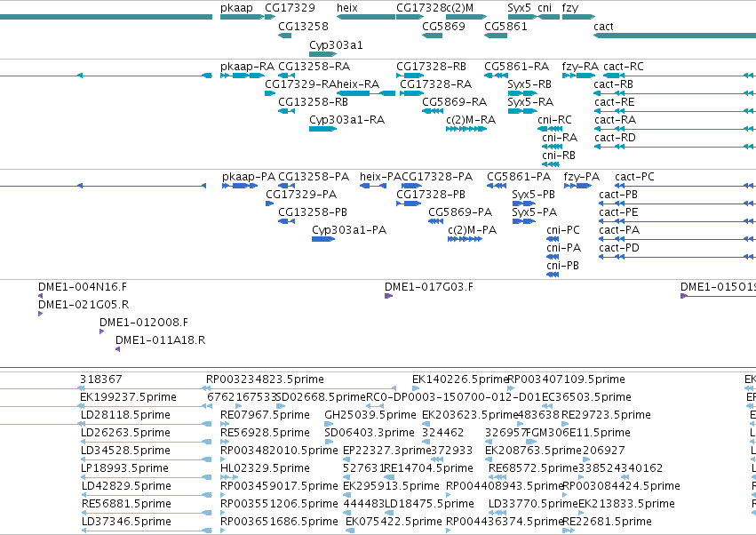Click the RE56881.5prime EST label
756x535 pixels.
tap(126, 504)
